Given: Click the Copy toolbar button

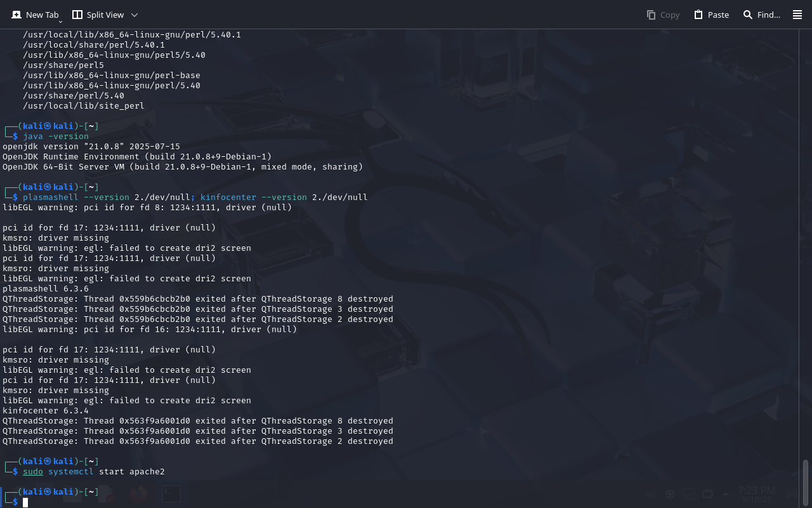Looking at the screenshot, I should [x=663, y=15].
